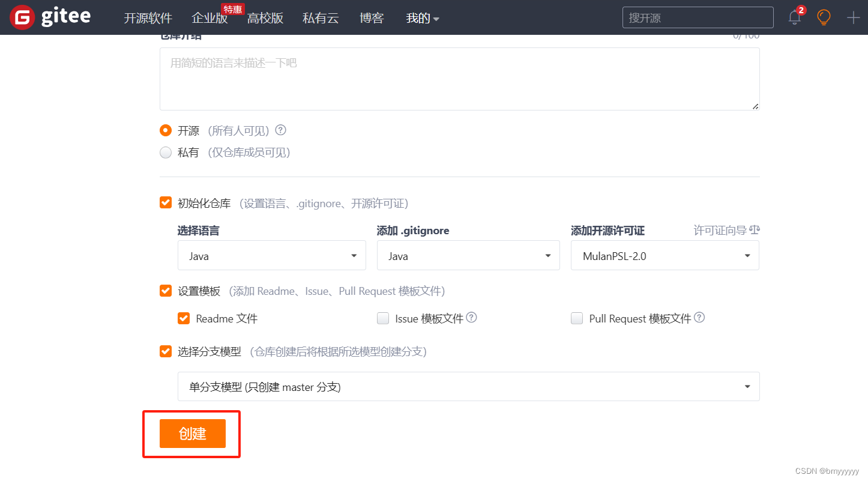The image size is (868, 481).
Task: Click help icon next to 开源 option
Action: (280, 130)
